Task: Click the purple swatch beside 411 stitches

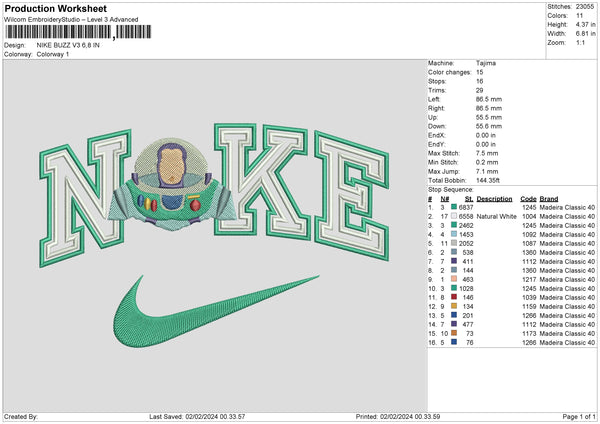Action: [454, 261]
